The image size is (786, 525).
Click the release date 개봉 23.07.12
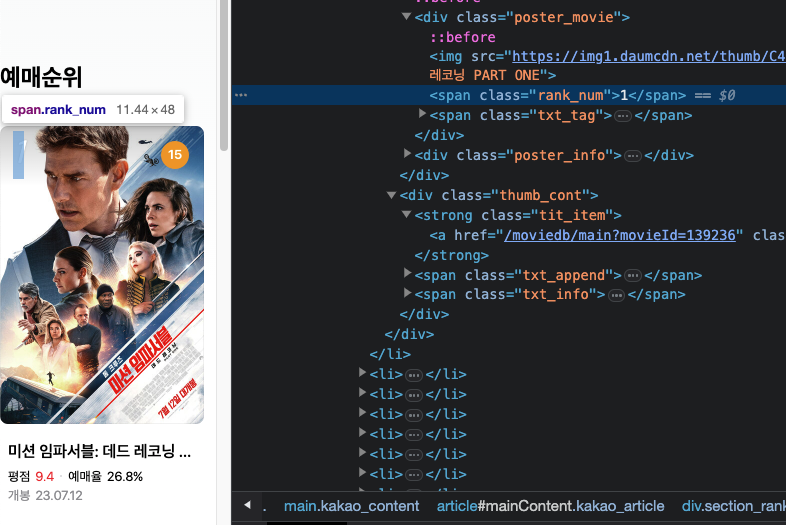(45, 495)
